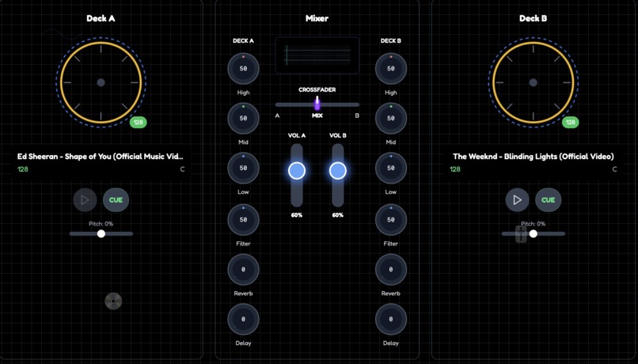The width and height of the screenshot is (638, 364).
Task: Click the CROSSFADER label
Action: [x=317, y=89]
